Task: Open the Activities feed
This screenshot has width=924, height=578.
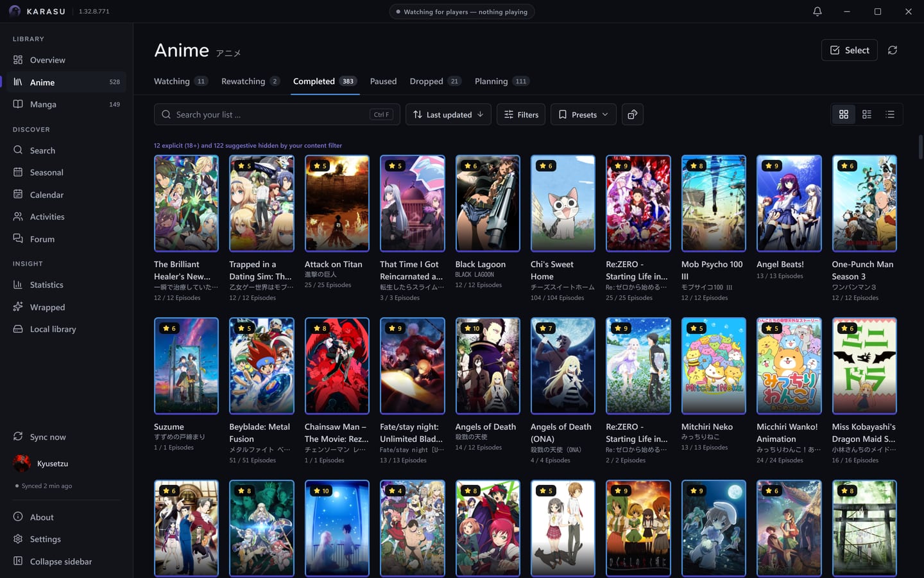Action: (x=66, y=216)
